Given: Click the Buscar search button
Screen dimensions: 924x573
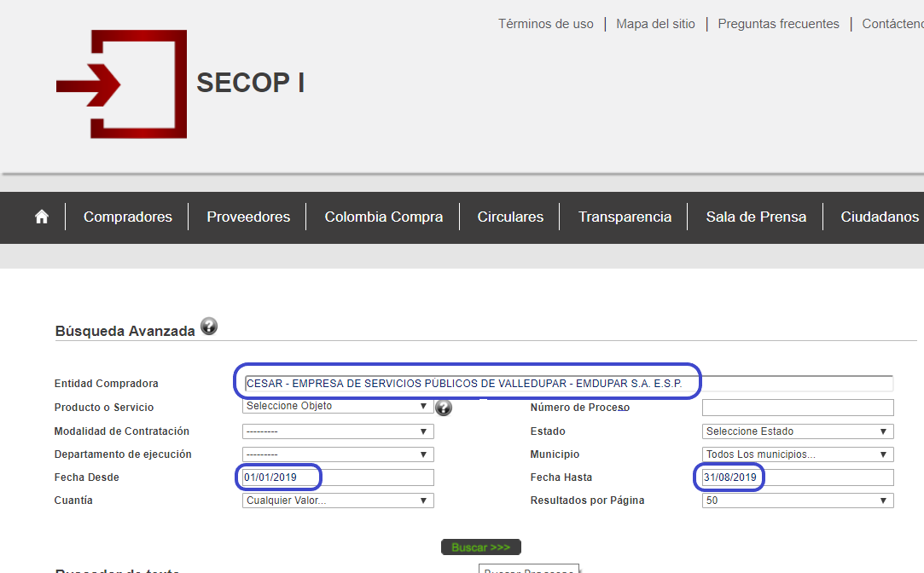Looking at the screenshot, I should 480,547.
